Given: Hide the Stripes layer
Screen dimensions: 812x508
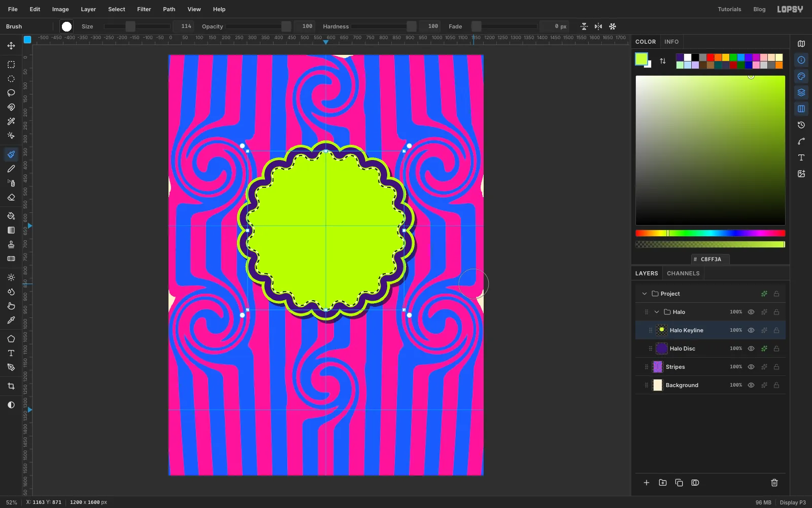Looking at the screenshot, I should 751,367.
